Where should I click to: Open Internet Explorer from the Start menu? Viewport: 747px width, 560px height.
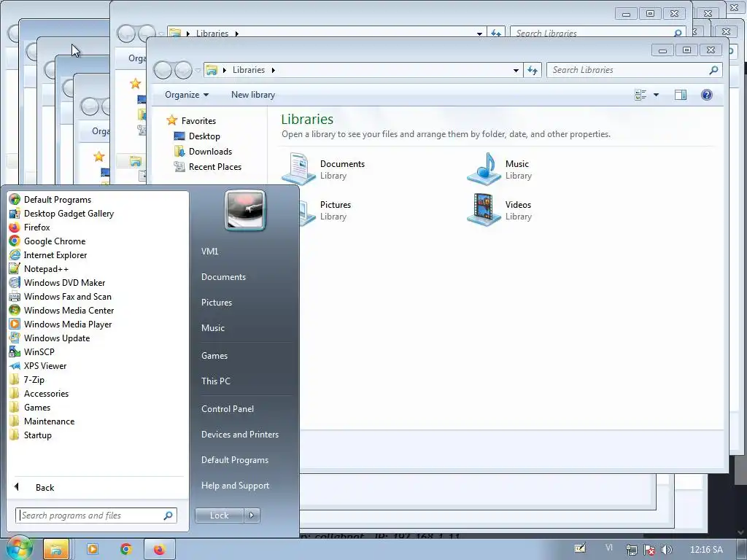tap(55, 254)
